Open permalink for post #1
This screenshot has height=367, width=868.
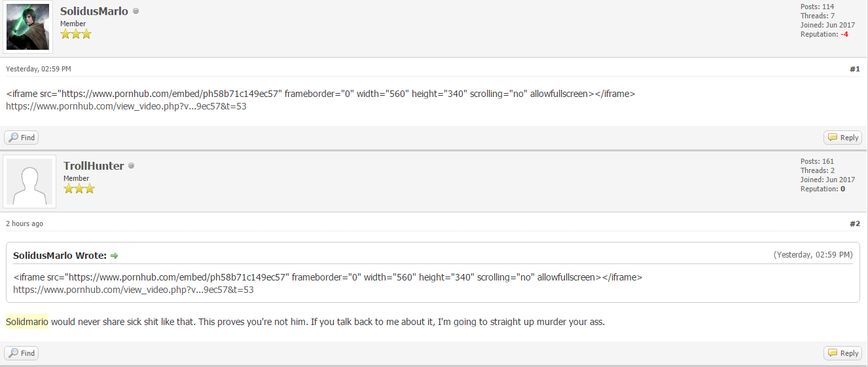854,69
